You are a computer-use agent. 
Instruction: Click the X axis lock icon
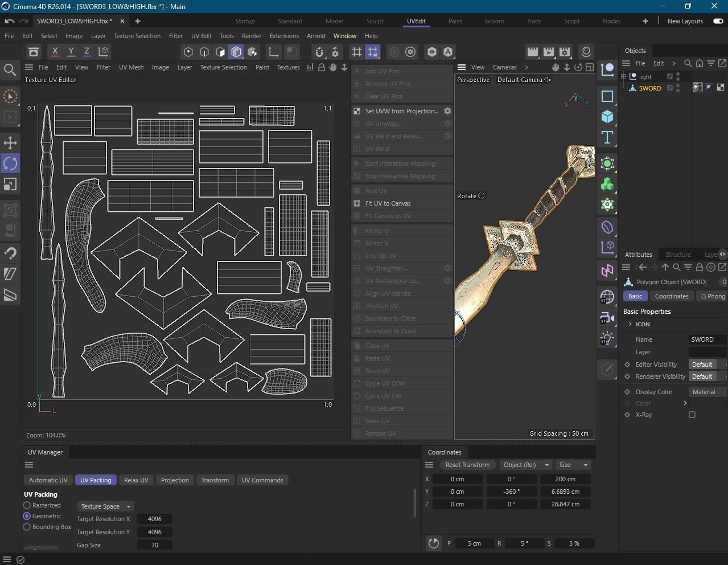[55, 52]
